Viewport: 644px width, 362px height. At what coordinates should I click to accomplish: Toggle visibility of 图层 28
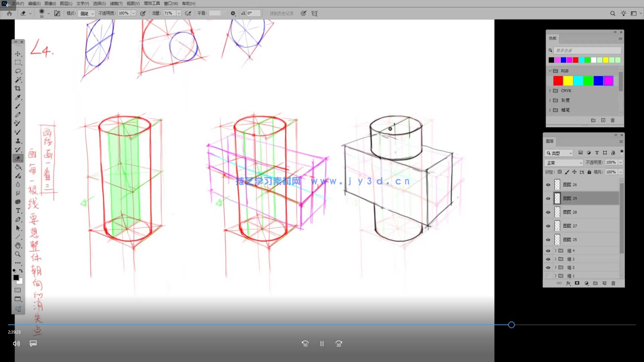[548, 212]
